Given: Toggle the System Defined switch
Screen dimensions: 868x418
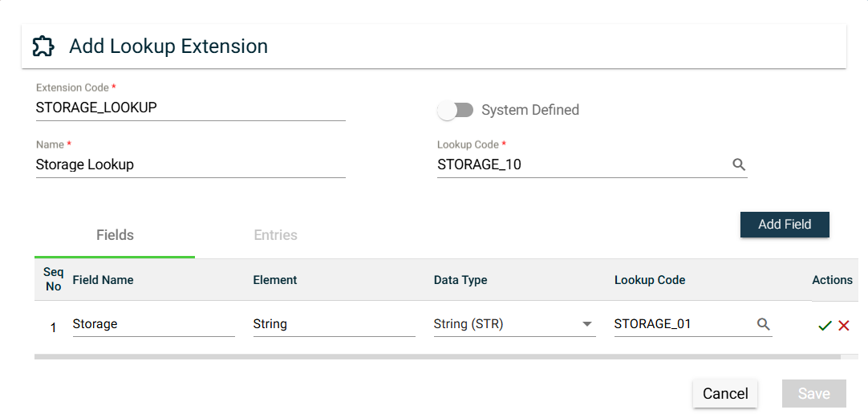Looking at the screenshot, I should point(456,110).
